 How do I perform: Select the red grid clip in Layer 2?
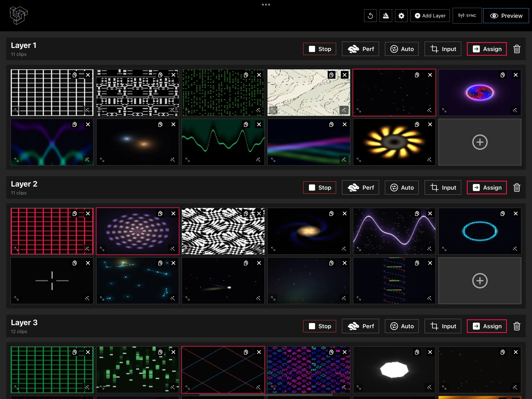point(52,231)
